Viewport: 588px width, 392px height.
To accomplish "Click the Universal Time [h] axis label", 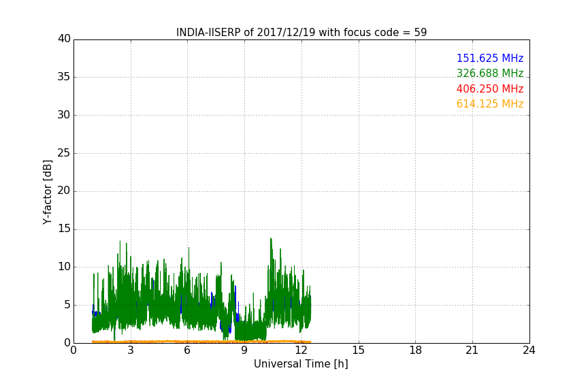I will [x=301, y=364].
